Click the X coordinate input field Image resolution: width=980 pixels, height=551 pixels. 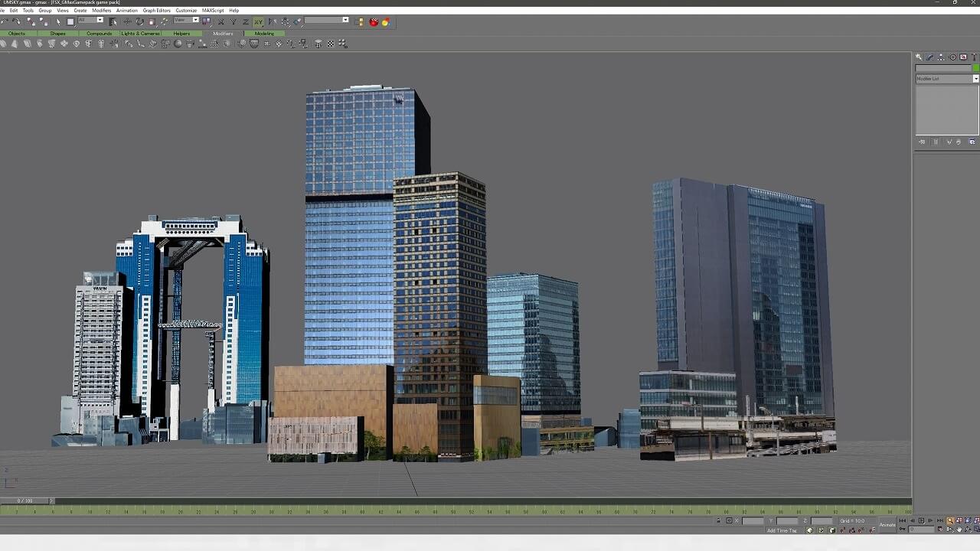[x=753, y=521]
